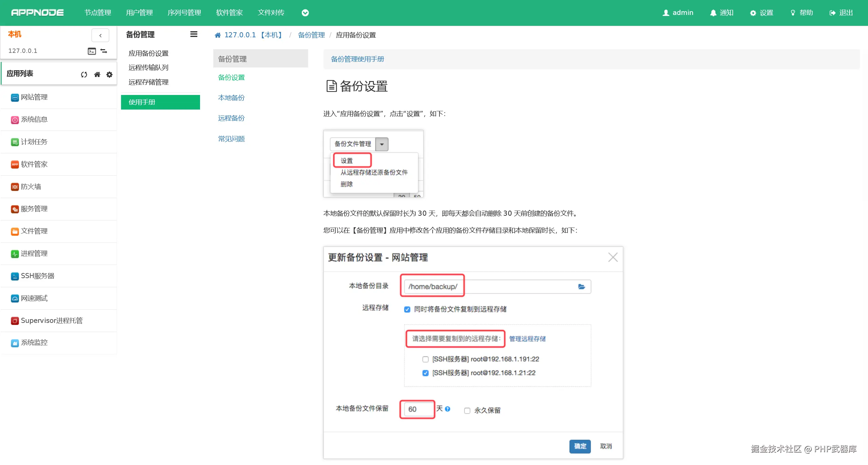The image size is (868, 465).
Task: Click the node switch arrows icon
Action: (104, 51)
